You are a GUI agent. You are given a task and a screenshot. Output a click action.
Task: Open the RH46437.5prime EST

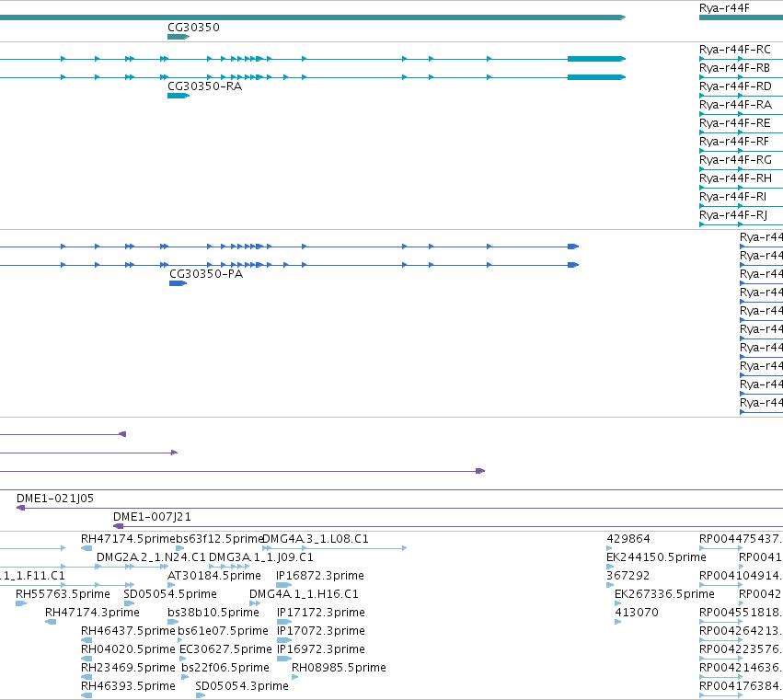[128, 631]
